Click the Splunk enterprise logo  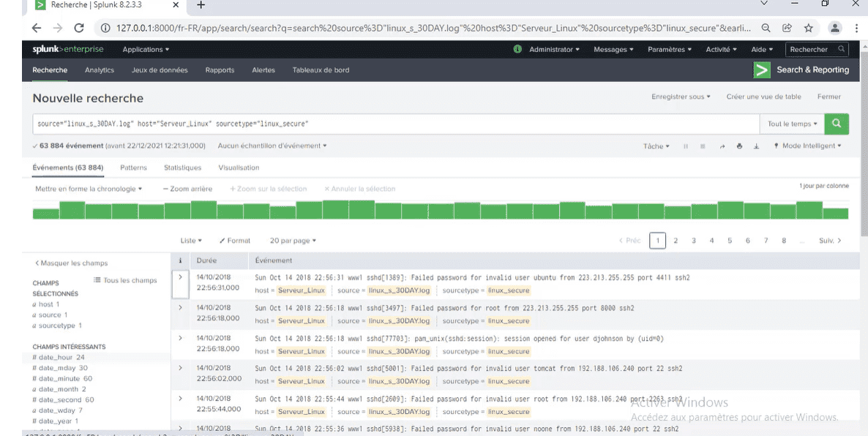coord(67,49)
